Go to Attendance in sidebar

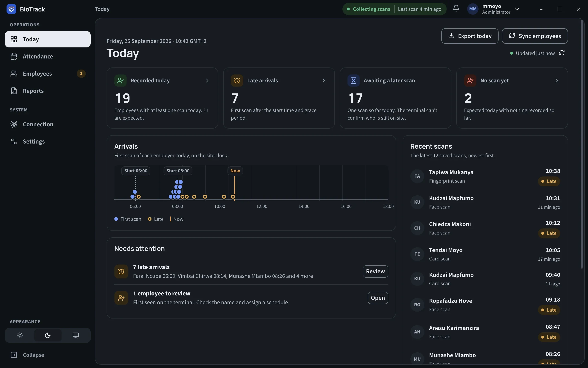48,56
